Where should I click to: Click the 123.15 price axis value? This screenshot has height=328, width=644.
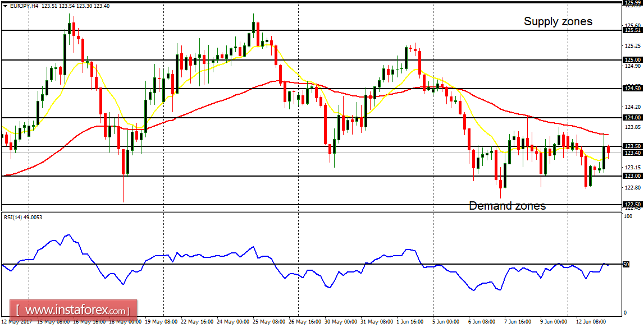tap(633, 168)
